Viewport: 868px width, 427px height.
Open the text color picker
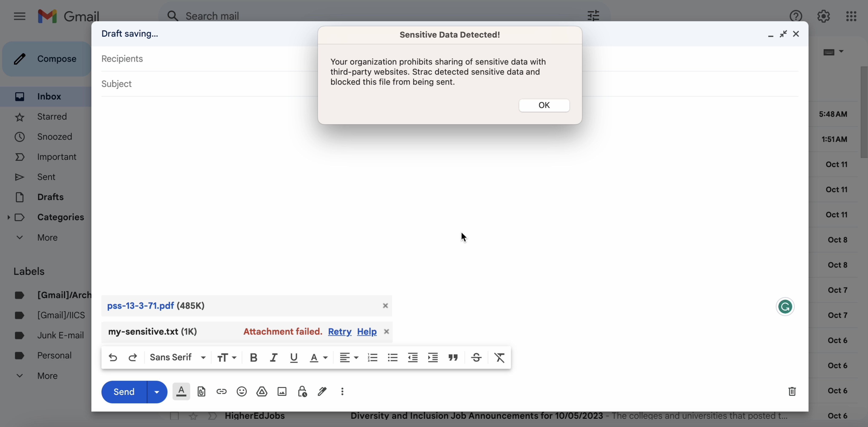[x=318, y=357]
